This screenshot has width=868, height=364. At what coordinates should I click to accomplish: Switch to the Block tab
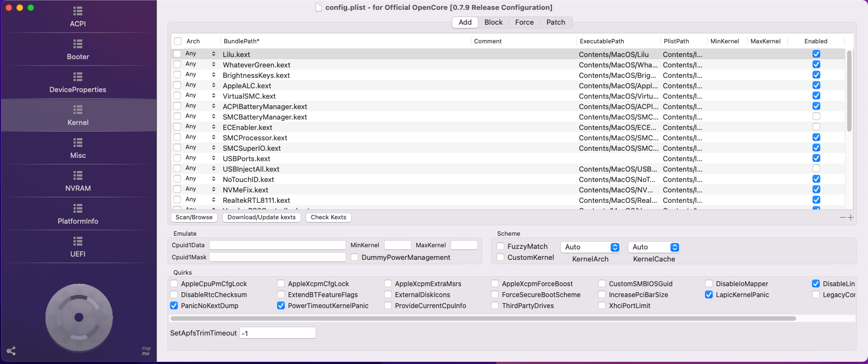tap(493, 22)
